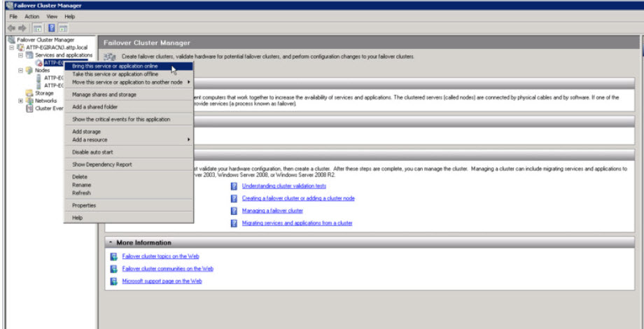This screenshot has height=329, width=644.
Task: Open Failover cluster communities on the Web link
Action: pos(167,269)
